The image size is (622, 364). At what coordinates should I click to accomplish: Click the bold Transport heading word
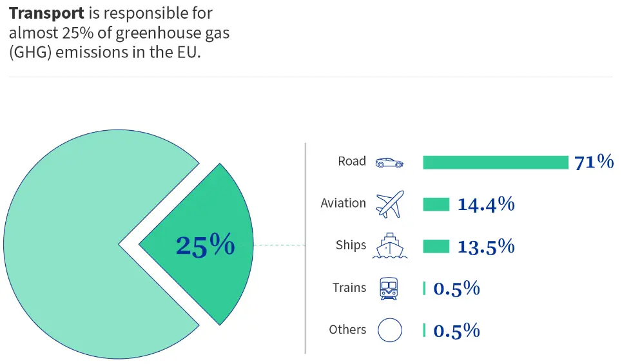pyautogui.click(x=46, y=13)
